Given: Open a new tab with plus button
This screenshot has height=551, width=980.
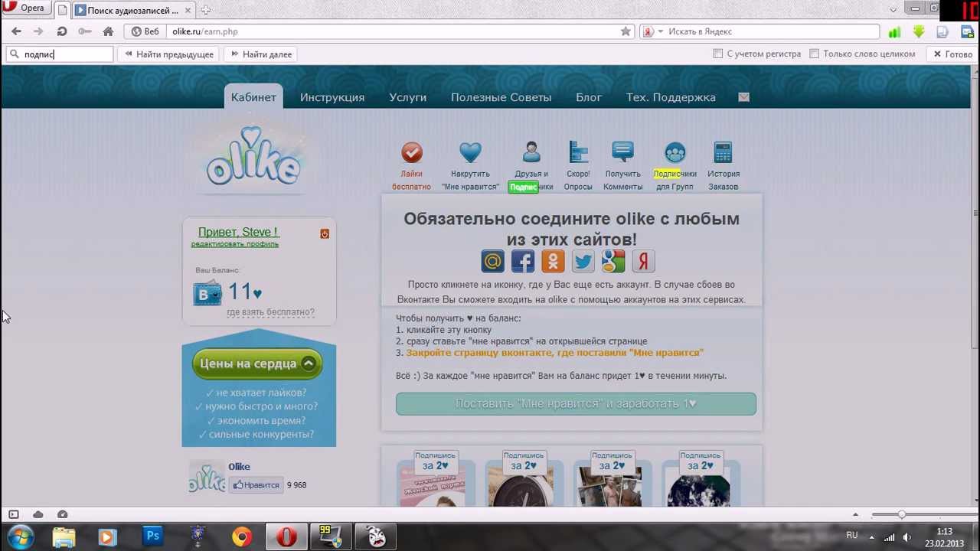Looking at the screenshot, I should click(x=205, y=10).
